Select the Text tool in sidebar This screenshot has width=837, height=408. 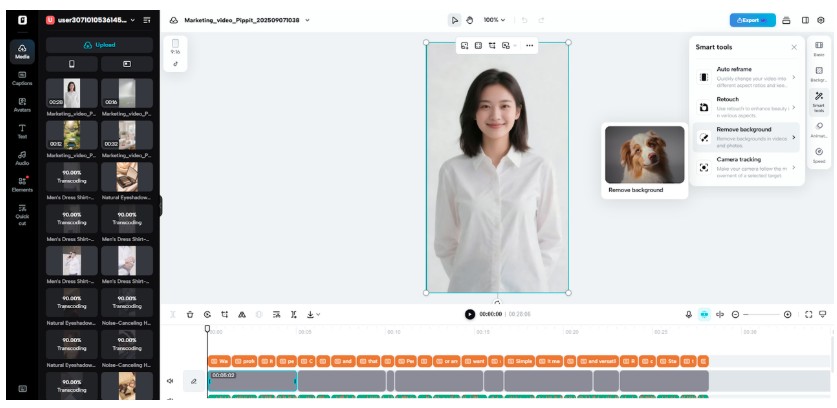click(22, 130)
